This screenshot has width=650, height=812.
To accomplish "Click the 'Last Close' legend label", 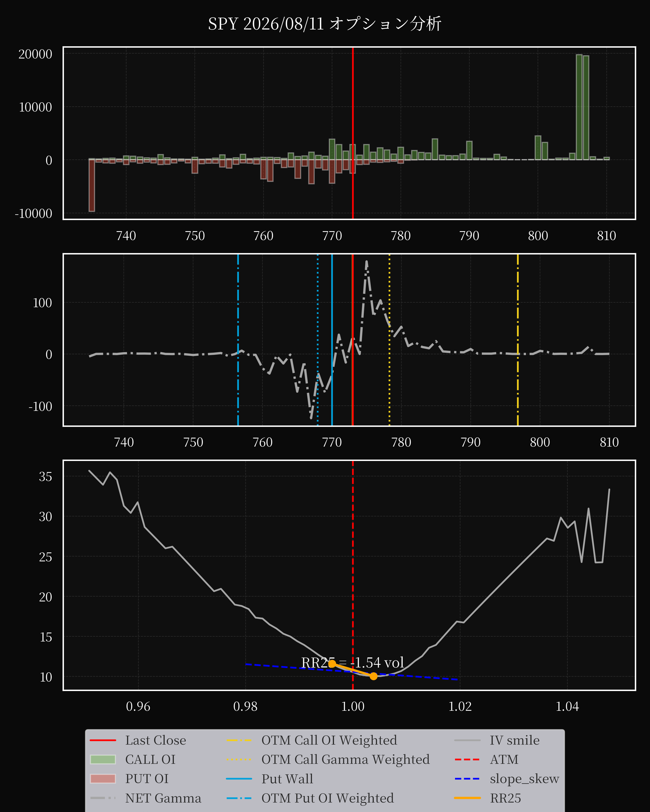I will point(156,741).
